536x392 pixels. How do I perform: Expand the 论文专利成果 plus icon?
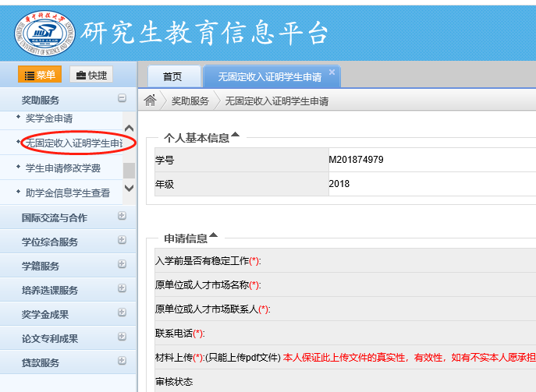coord(122,338)
